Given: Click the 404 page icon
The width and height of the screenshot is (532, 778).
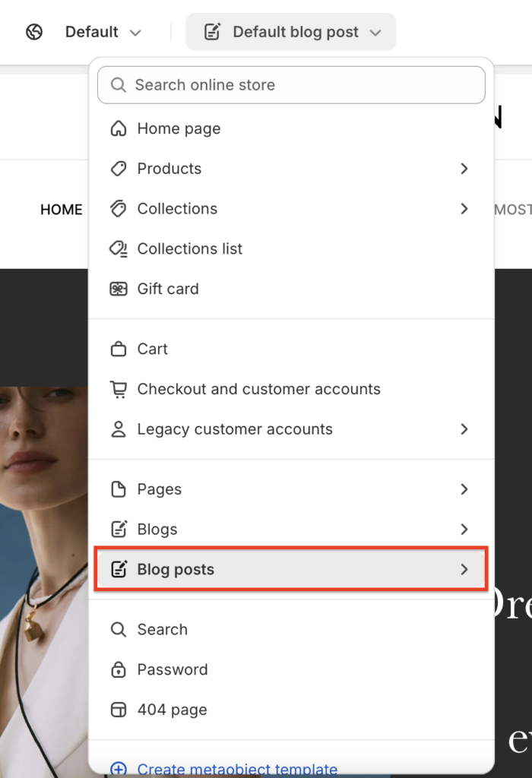Looking at the screenshot, I should [118, 710].
